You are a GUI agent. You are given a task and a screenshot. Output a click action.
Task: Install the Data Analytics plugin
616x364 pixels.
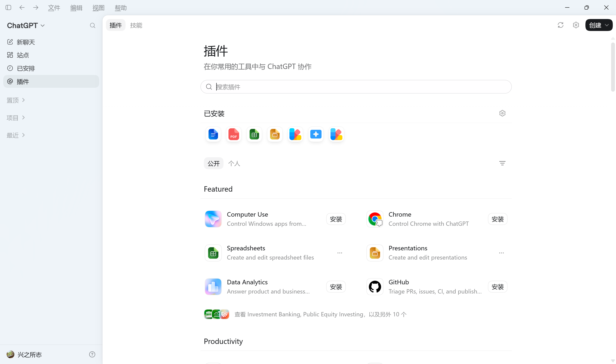coord(336,287)
